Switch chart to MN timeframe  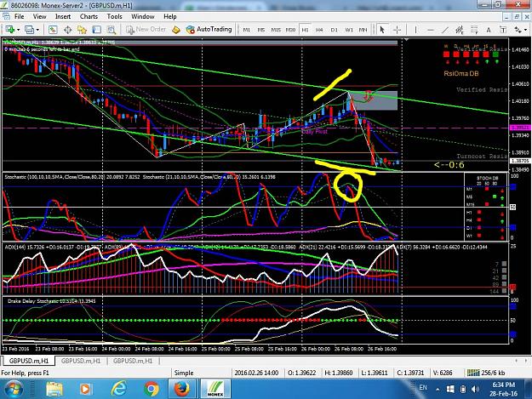tap(363, 30)
